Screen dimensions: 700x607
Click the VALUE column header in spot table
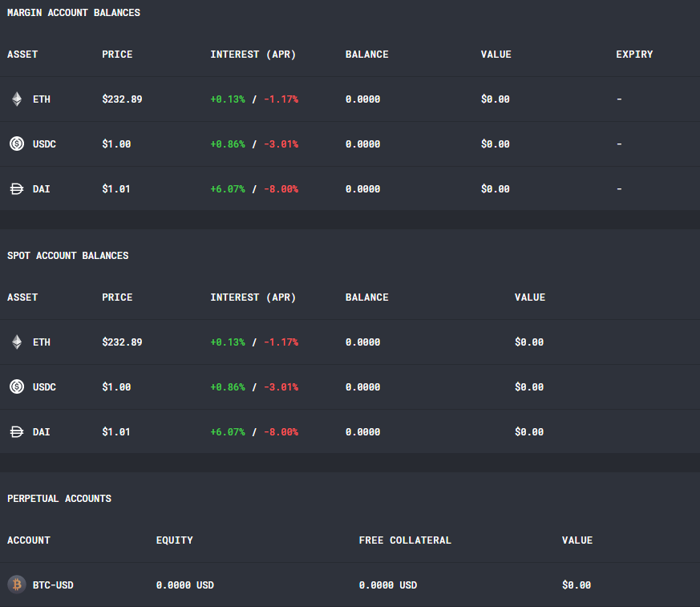point(530,297)
